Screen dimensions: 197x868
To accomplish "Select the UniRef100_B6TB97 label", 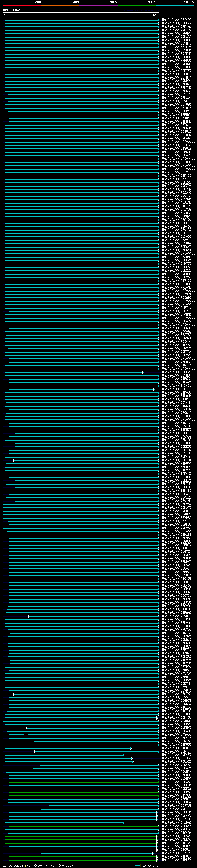I will click(176, 67).
